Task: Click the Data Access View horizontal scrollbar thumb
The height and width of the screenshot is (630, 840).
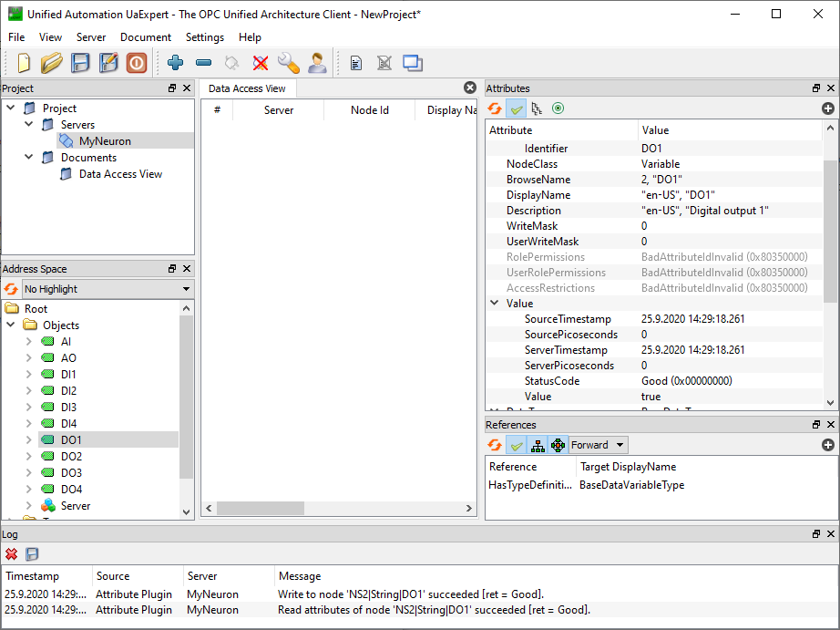Action: tap(261, 508)
